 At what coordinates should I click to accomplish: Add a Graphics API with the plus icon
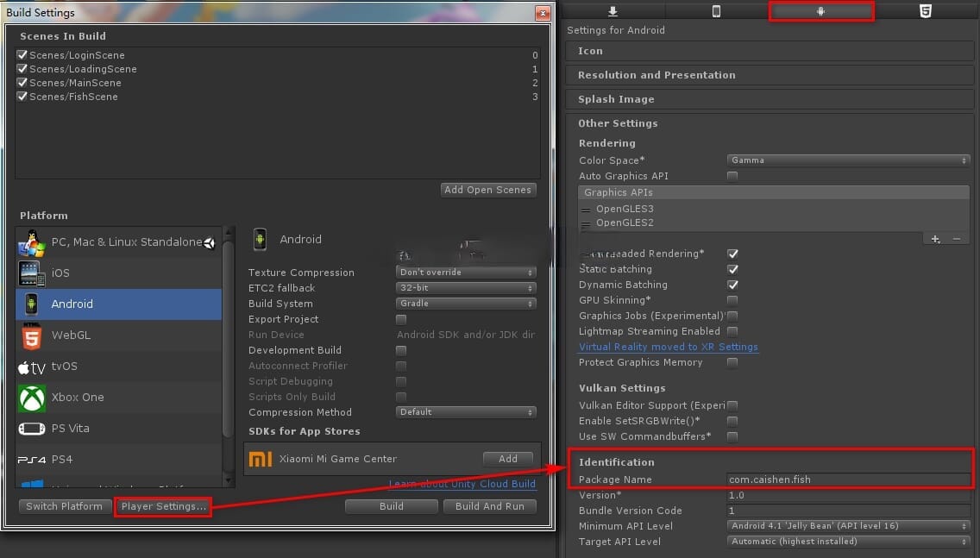point(935,239)
